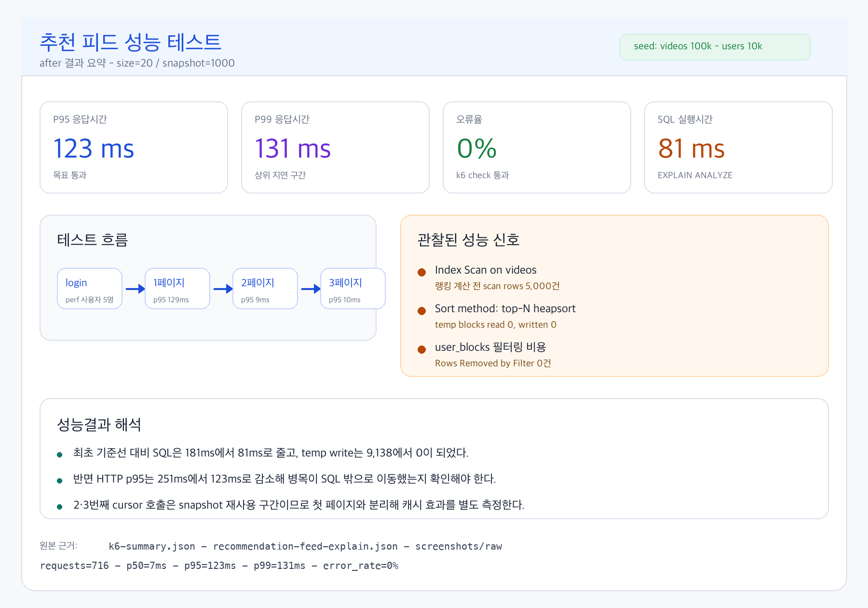This screenshot has width=868, height=608.
Task: Click the SQL 실행시간 label
Action: coord(685,119)
